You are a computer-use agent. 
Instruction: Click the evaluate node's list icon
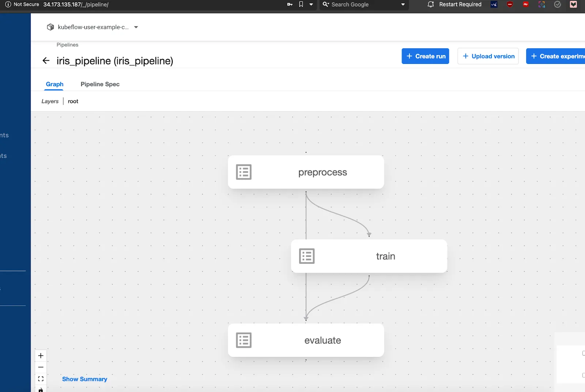tap(244, 340)
